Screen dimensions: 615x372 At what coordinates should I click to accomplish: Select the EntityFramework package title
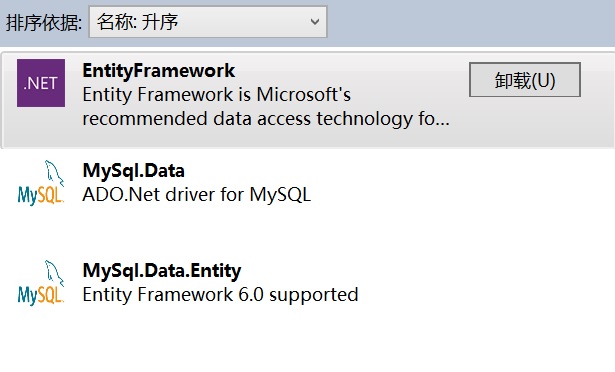click(x=158, y=71)
